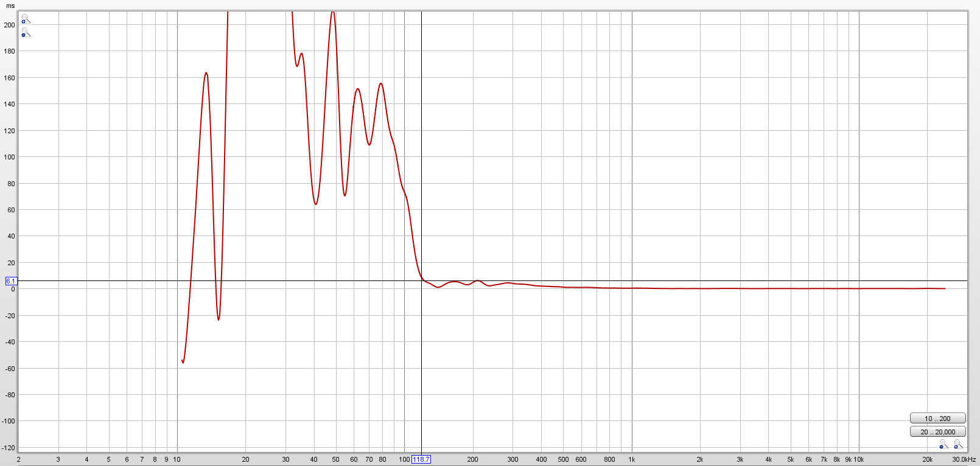Click the 20k frequency axis label
Image resolution: width=980 pixels, height=466 pixels.
click(927, 459)
